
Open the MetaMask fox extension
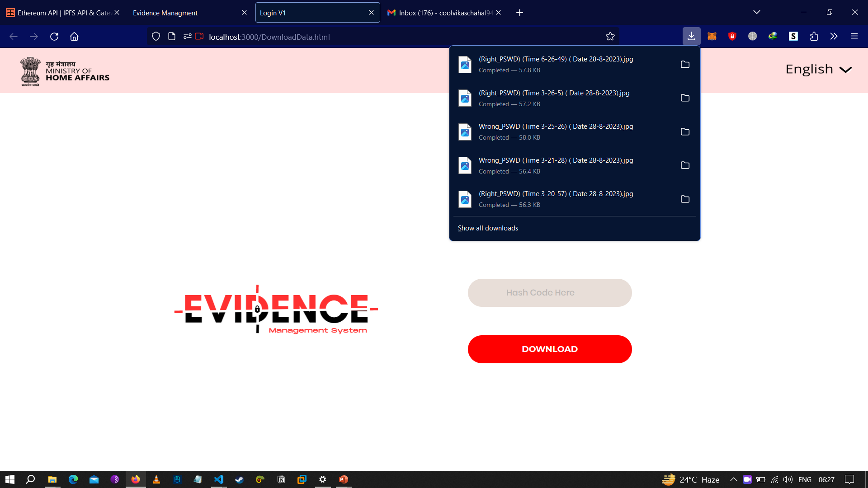712,37
